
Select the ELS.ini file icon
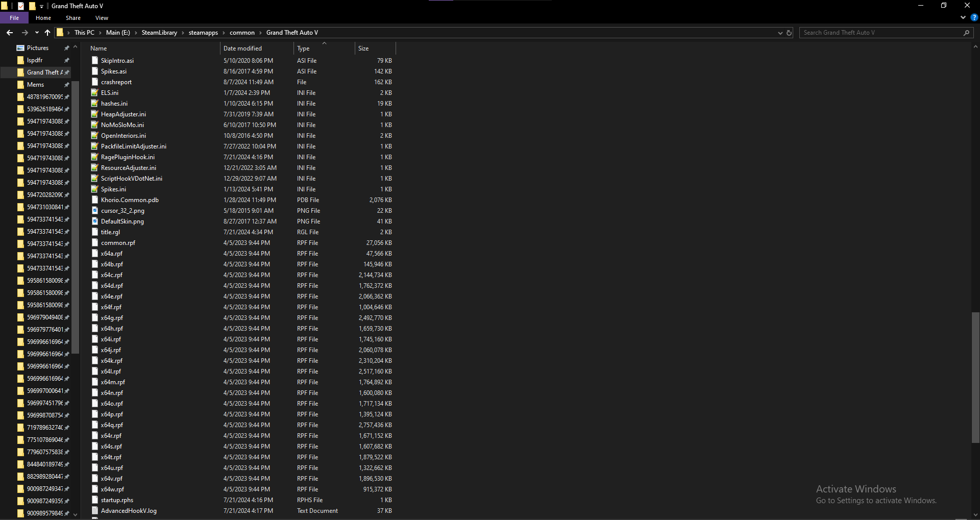point(94,93)
